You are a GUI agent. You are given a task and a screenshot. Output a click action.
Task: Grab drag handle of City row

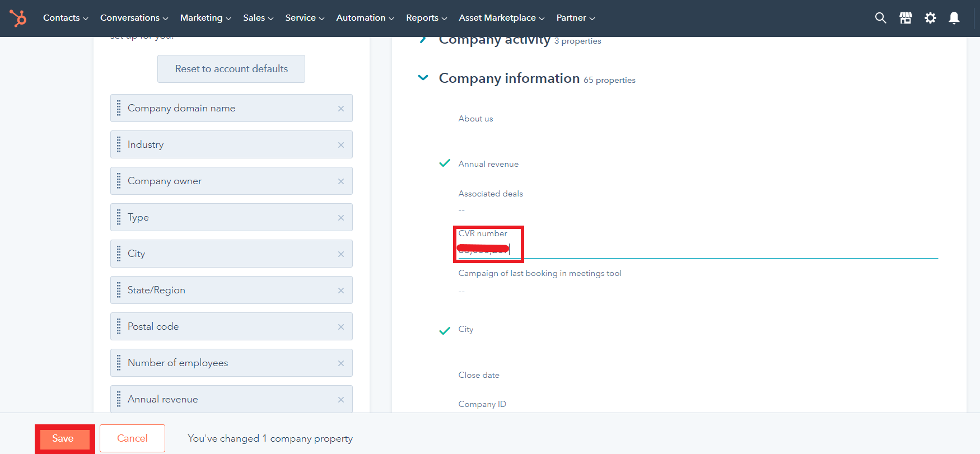click(x=119, y=254)
